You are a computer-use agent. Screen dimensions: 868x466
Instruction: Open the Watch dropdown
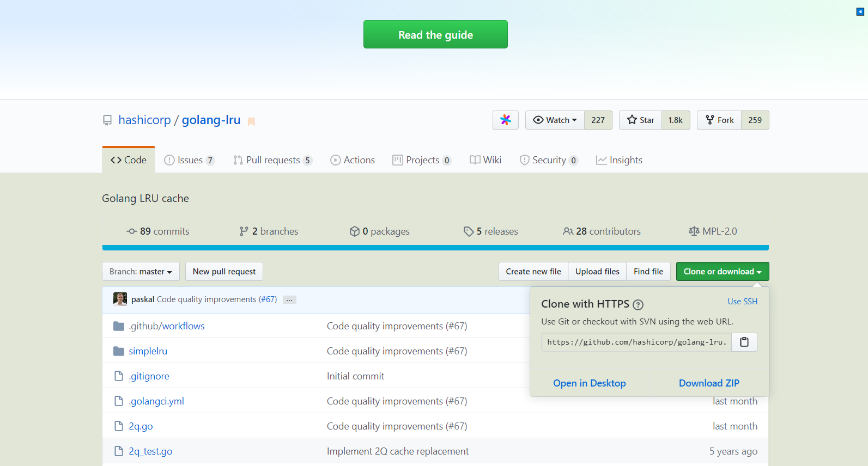click(555, 120)
